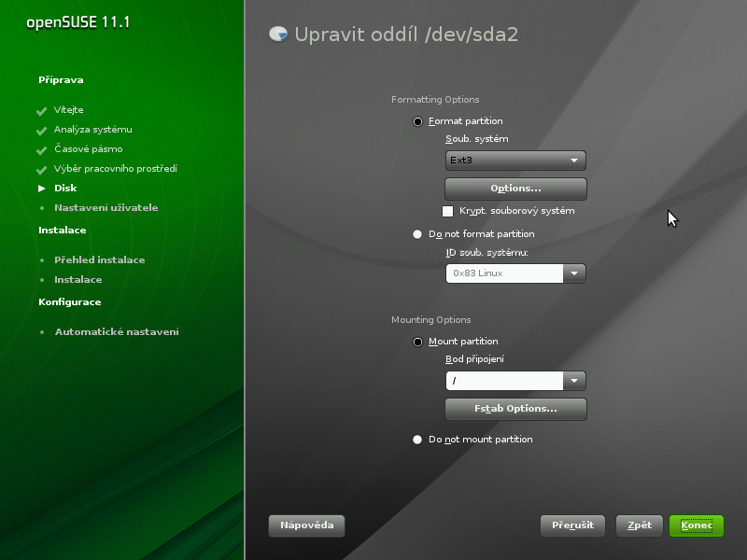747x560 pixels.
Task: Click the Časové pásmo checkmark icon
Action: [41, 150]
